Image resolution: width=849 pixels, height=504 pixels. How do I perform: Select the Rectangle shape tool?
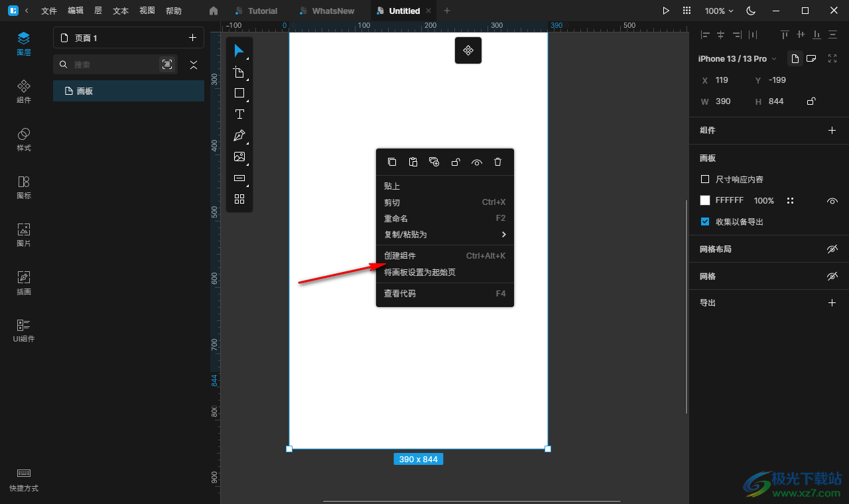239,94
